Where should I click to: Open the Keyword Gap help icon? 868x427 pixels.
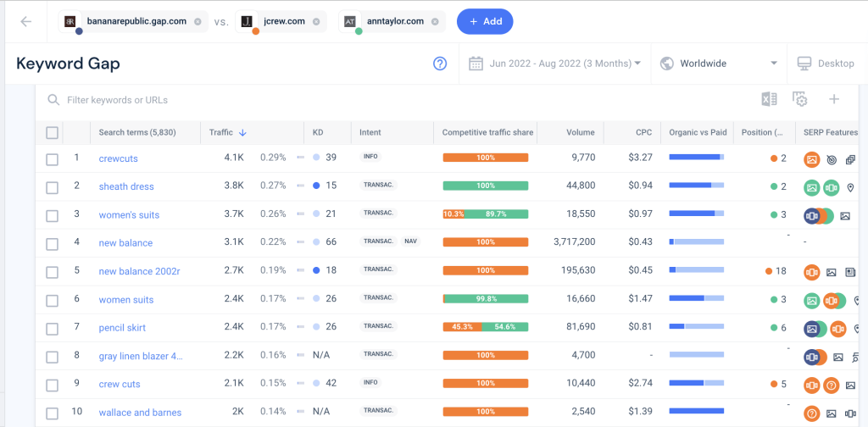click(x=440, y=64)
